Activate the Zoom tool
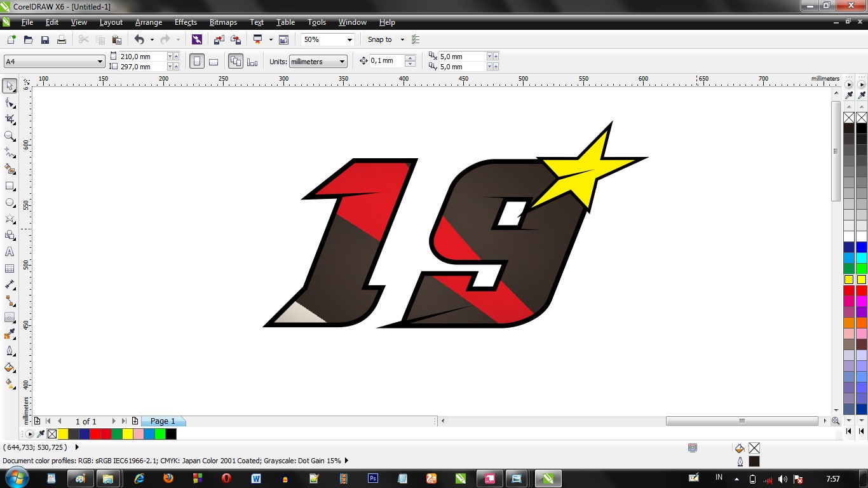 pyautogui.click(x=10, y=134)
